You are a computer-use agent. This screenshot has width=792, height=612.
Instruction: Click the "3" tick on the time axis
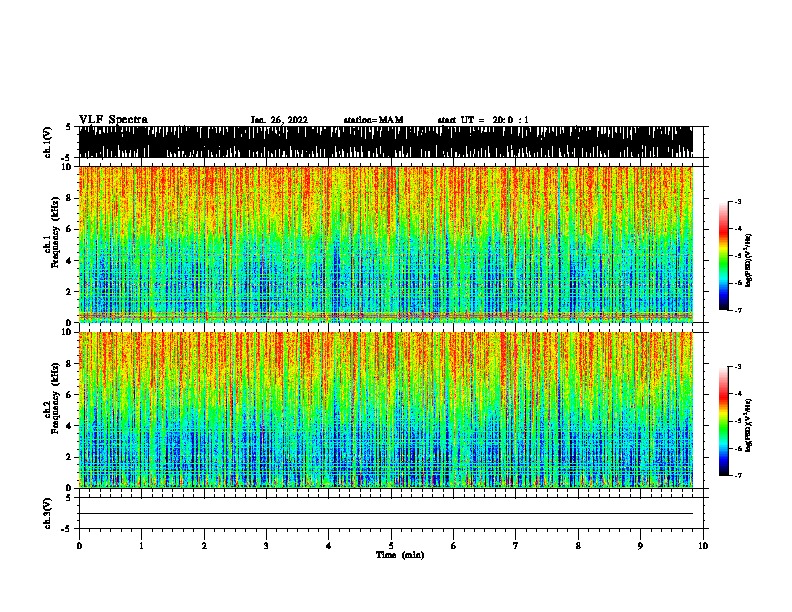click(x=266, y=546)
